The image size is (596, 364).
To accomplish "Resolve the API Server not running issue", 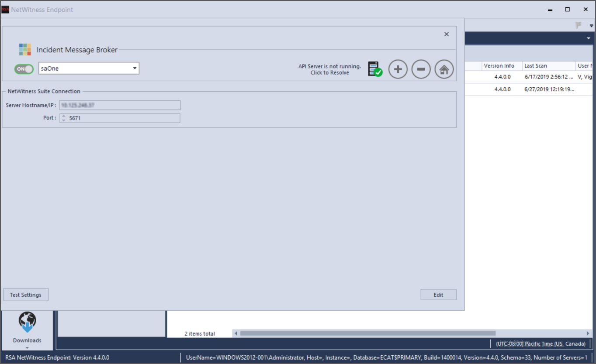I will coord(374,69).
